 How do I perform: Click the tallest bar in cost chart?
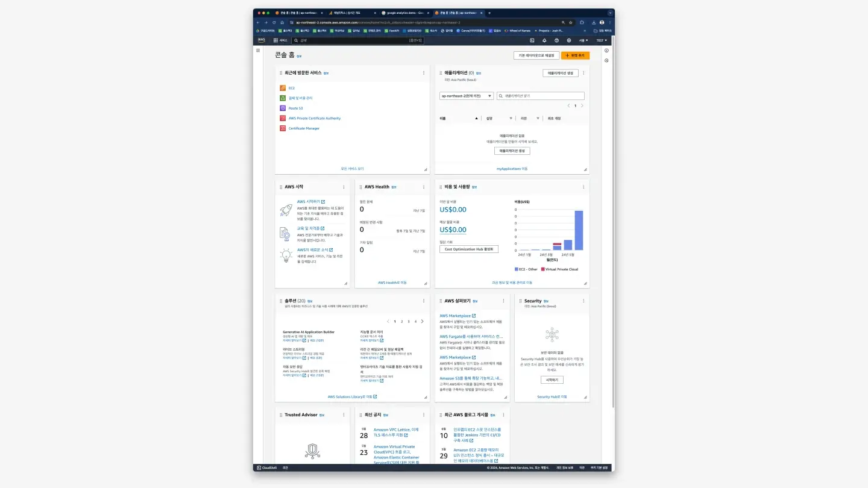[x=579, y=230]
